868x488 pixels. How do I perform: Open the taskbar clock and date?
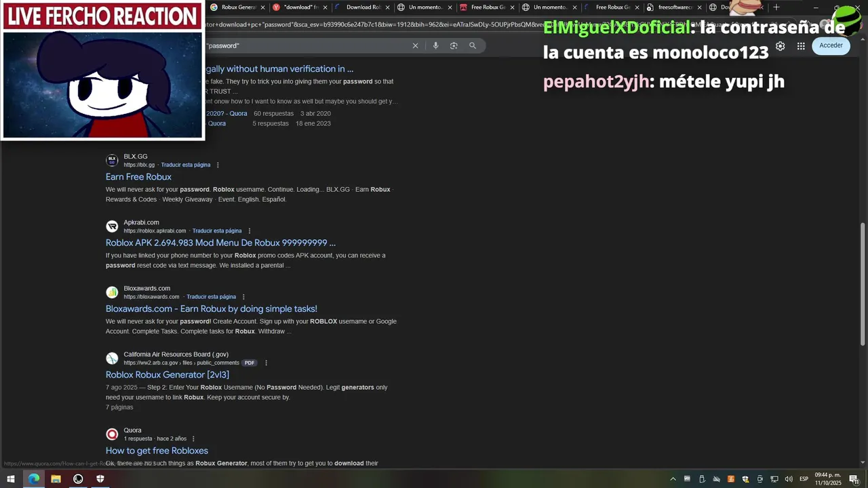point(828,479)
